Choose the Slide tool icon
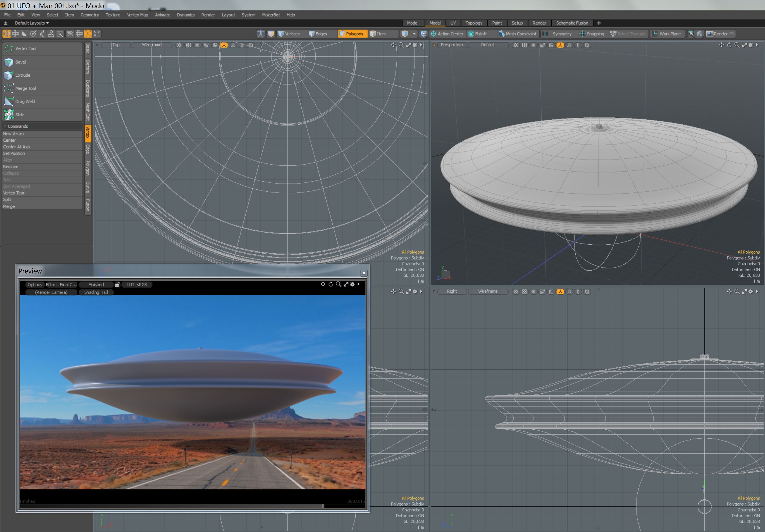Screen dimensions: 765x532 click(x=9, y=115)
